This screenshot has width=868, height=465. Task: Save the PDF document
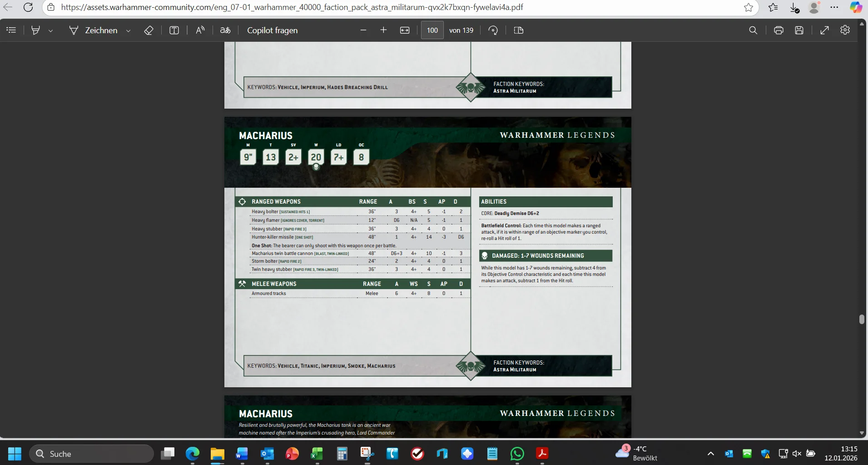coord(799,30)
